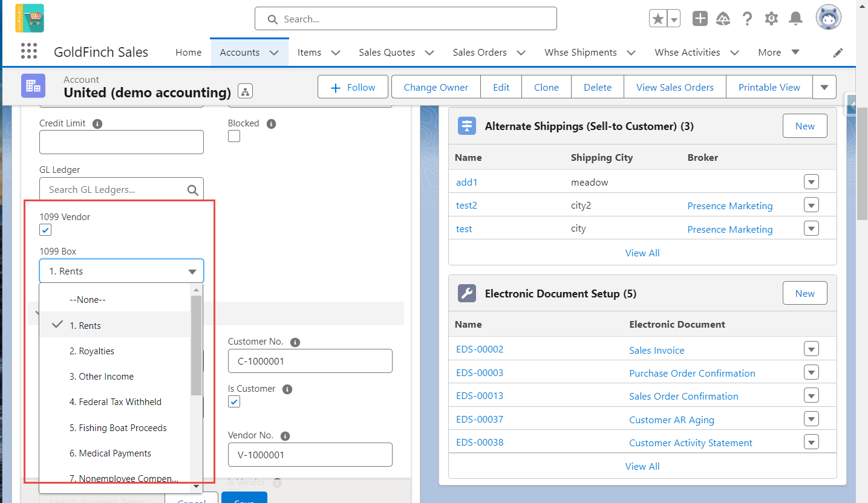This screenshot has width=868, height=503.
Task: Choose 6. Medical Payments option
Action: [115, 453]
